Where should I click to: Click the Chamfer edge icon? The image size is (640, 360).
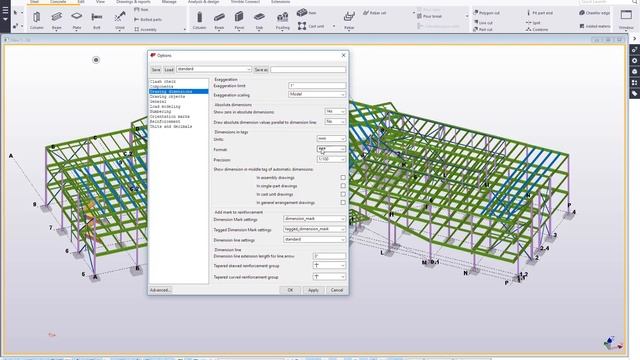click(x=582, y=13)
